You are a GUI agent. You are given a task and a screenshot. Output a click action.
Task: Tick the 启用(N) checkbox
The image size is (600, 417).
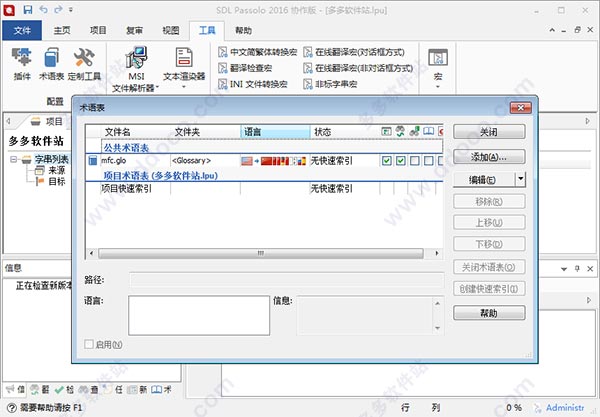(89, 344)
